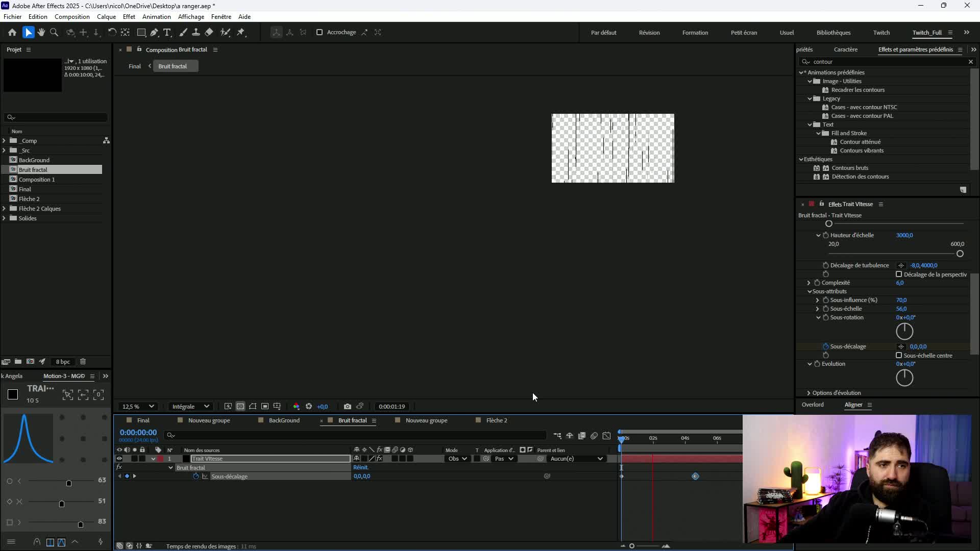This screenshot has height=551, width=980.
Task: Switch to the Par défaut workspace
Action: (x=604, y=33)
